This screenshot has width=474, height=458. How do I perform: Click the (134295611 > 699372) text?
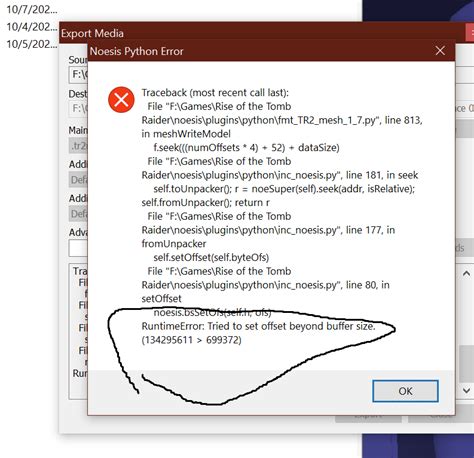[191, 340]
